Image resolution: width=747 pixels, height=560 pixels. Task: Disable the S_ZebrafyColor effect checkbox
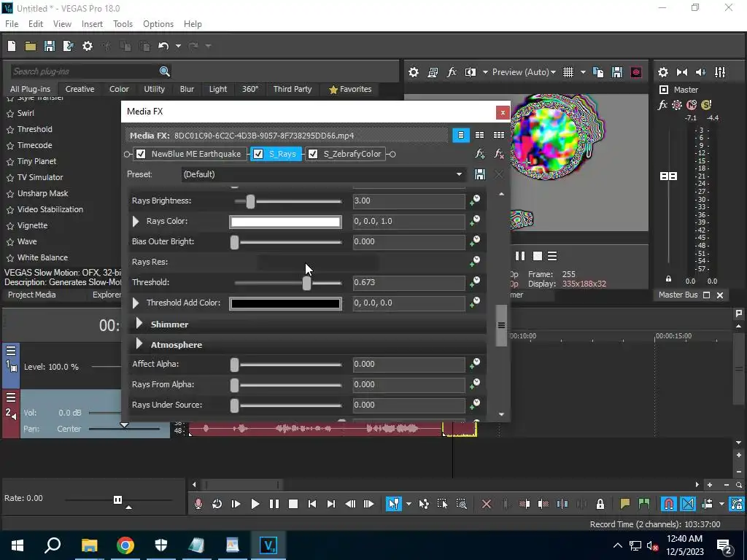point(313,154)
